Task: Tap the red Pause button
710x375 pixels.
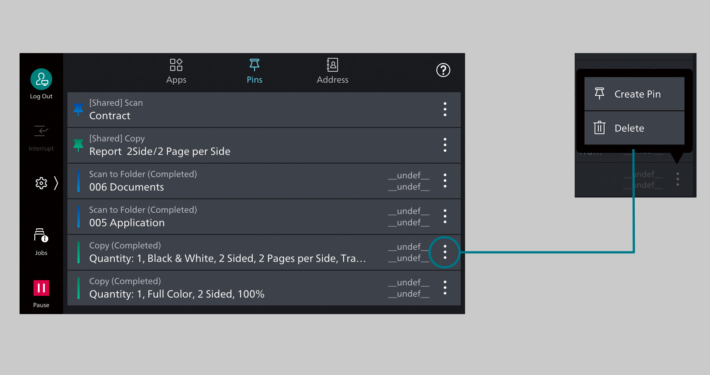Action: tap(41, 288)
